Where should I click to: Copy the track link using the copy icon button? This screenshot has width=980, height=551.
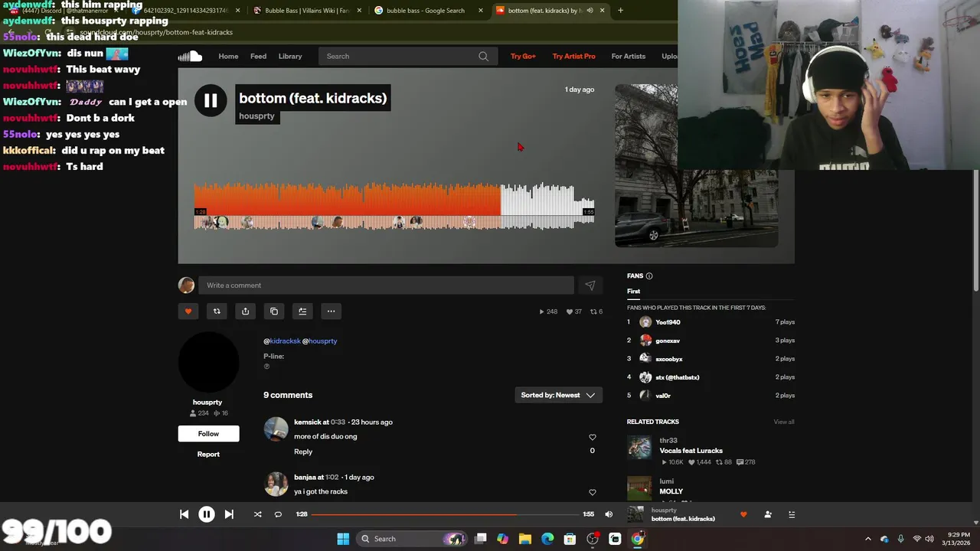click(x=274, y=311)
